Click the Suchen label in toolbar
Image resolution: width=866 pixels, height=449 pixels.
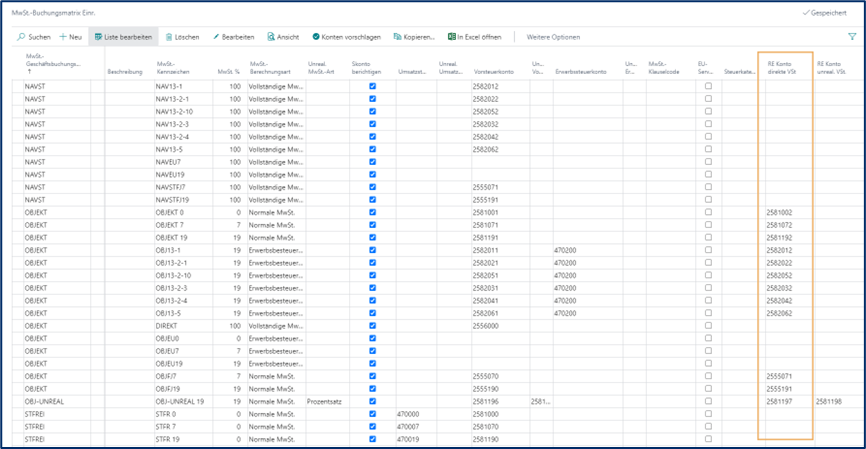coord(39,37)
